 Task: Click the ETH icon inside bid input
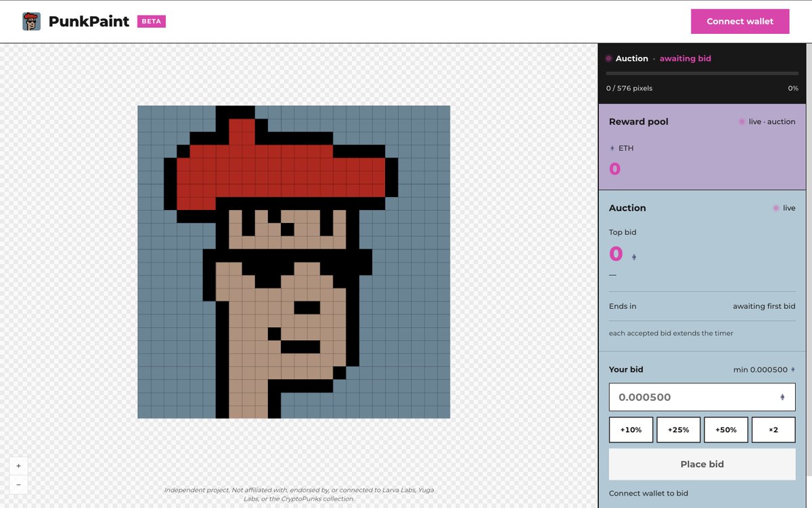(x=782, y=398)
